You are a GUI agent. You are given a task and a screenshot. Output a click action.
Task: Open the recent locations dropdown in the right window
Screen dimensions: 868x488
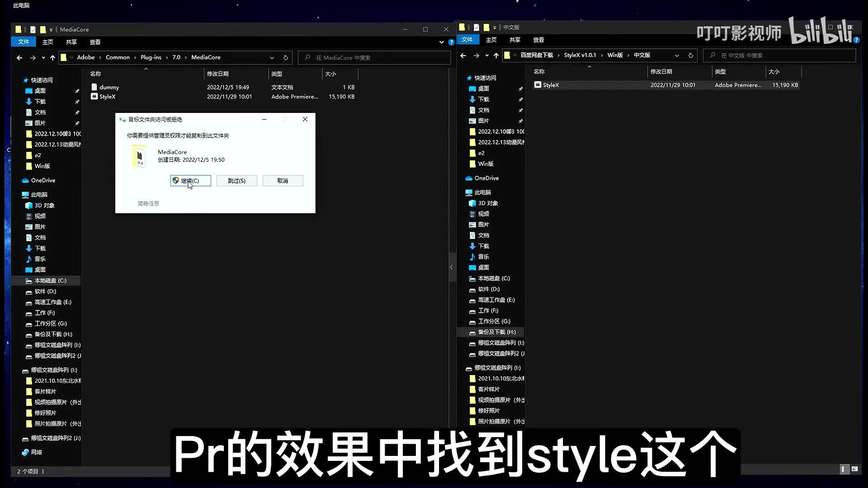486,55
